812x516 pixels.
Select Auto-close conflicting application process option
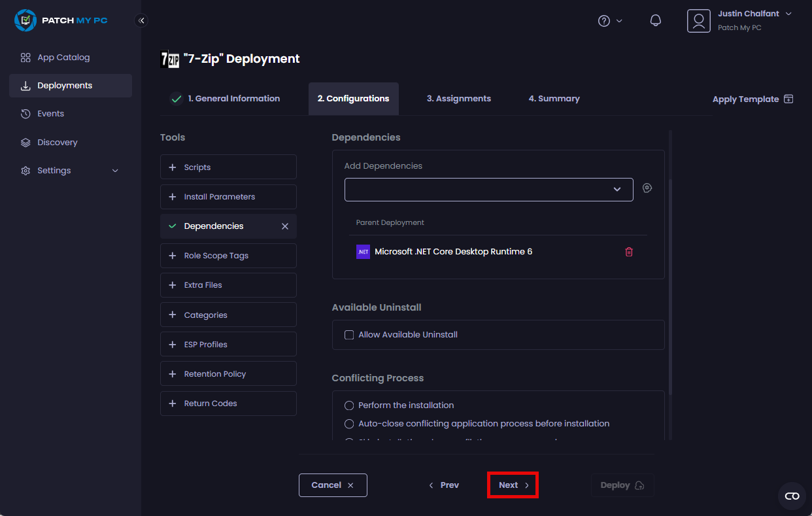coord(349,424)
